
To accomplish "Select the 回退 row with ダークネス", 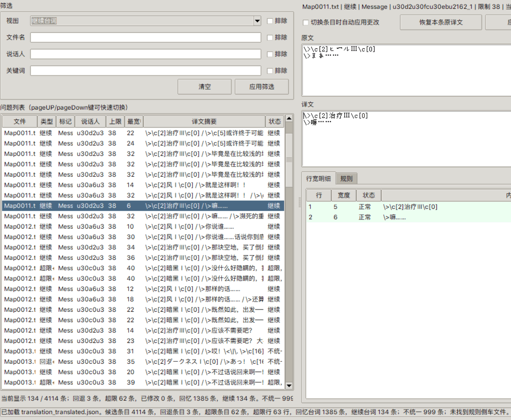I will coord(143,362).
